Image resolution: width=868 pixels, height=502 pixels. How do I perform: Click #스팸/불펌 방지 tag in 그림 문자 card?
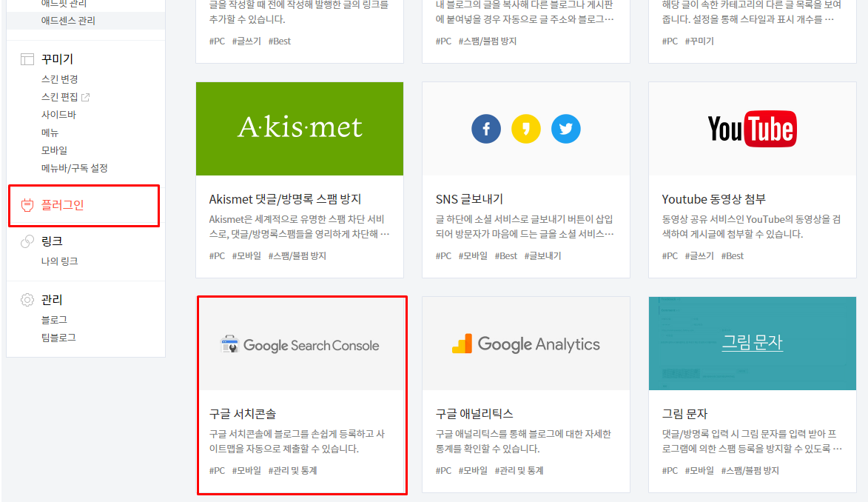[x=750, y=470]
